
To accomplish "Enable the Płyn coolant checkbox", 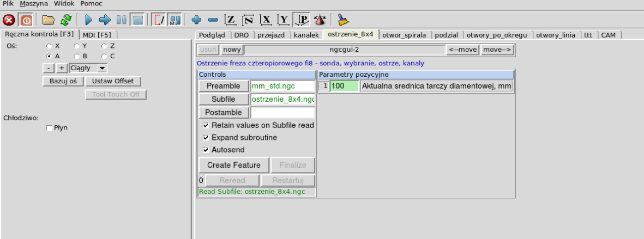I will (x=49, y=128).
